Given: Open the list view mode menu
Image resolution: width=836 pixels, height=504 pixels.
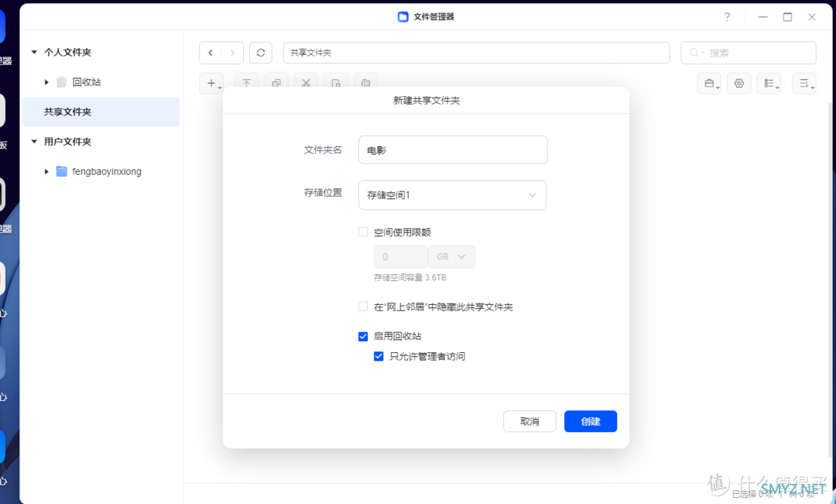Looking at the screenshot, I should [769, 83].
